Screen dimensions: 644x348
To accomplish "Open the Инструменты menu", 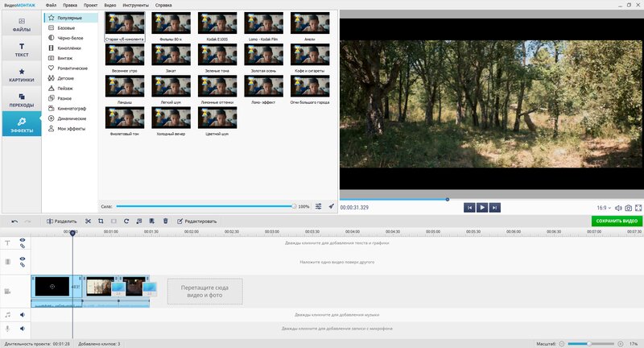I will click(x=135, y=5).
